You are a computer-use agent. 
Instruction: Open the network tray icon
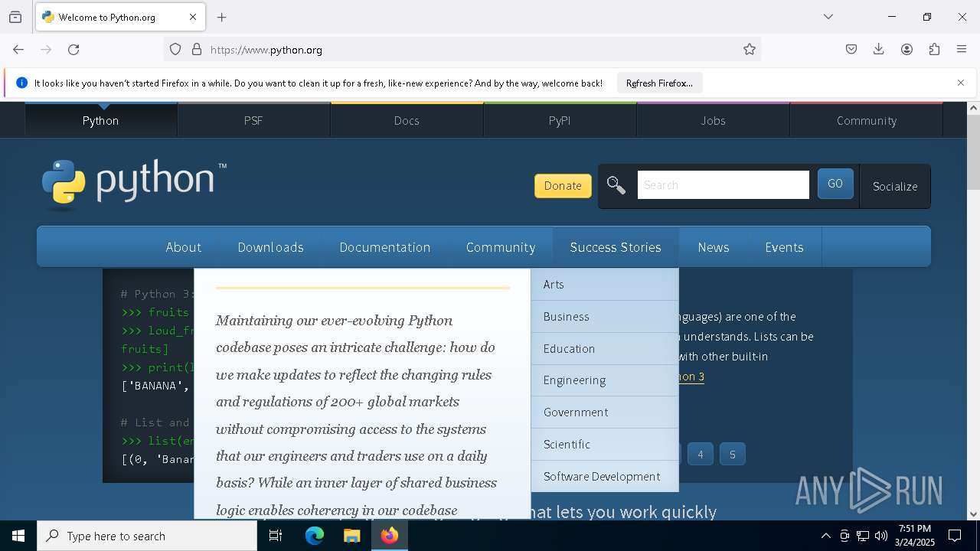click(x=863, y=536)
